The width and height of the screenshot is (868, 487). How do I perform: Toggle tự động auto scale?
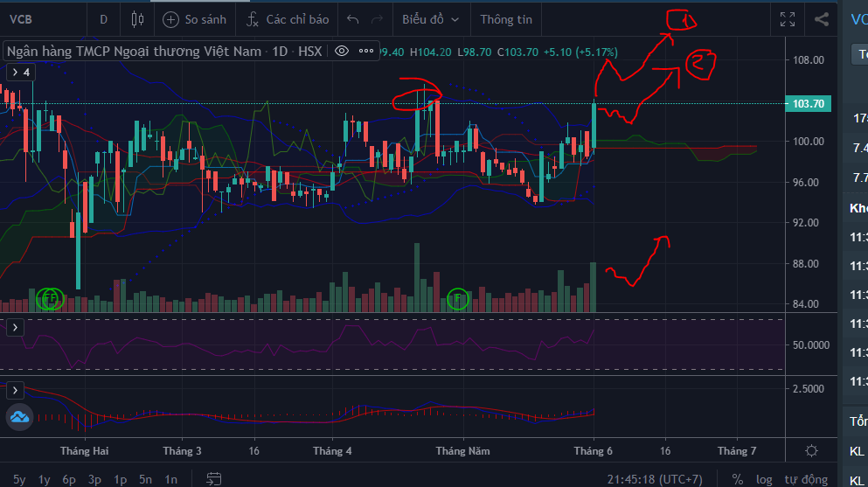pyautogui.click(x=806, y=479)
